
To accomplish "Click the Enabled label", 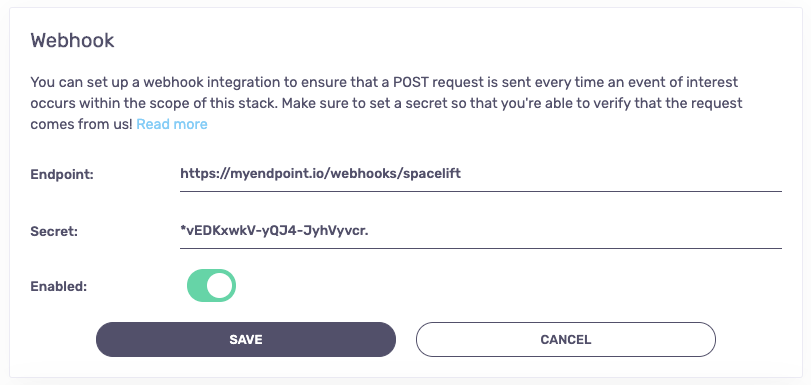I will point(58,286).
